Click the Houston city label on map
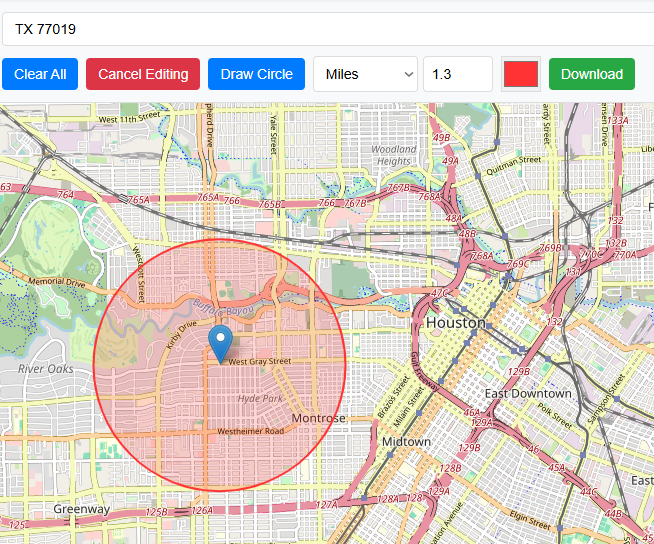The image size is (654, 544). click(x=455, y=323)
